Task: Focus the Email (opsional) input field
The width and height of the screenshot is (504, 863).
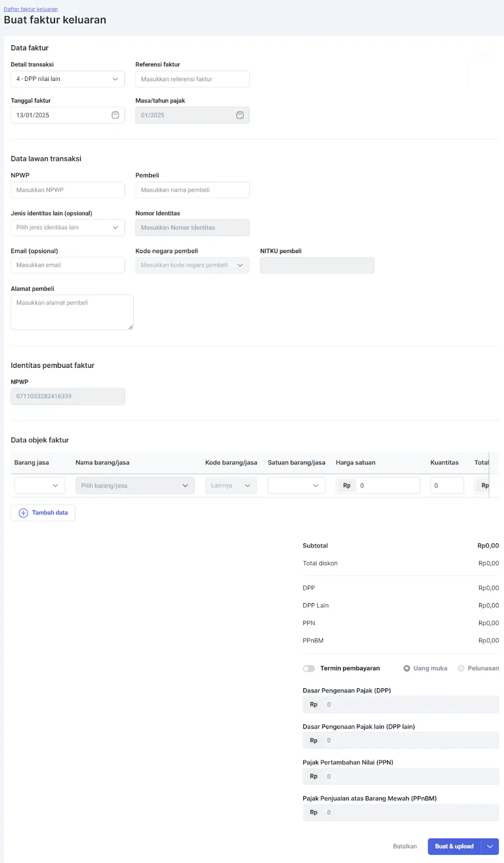Action: pos(68,265)
